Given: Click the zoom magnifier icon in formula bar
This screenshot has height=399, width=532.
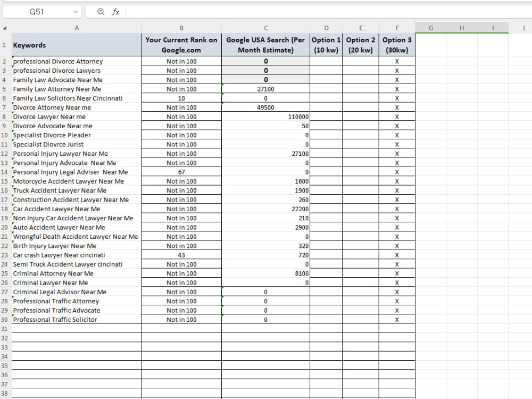Looking at the screenshot, I should 101,12.
